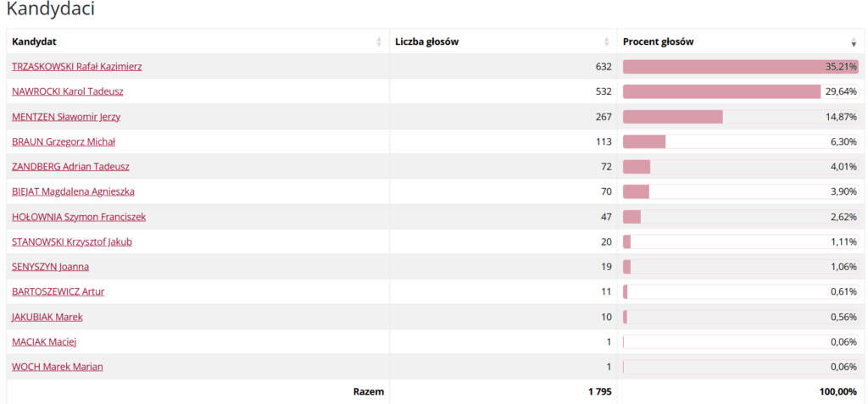
Task: Click sort arrows icon in Liczba głosów column
Action: tap(606, 42)
